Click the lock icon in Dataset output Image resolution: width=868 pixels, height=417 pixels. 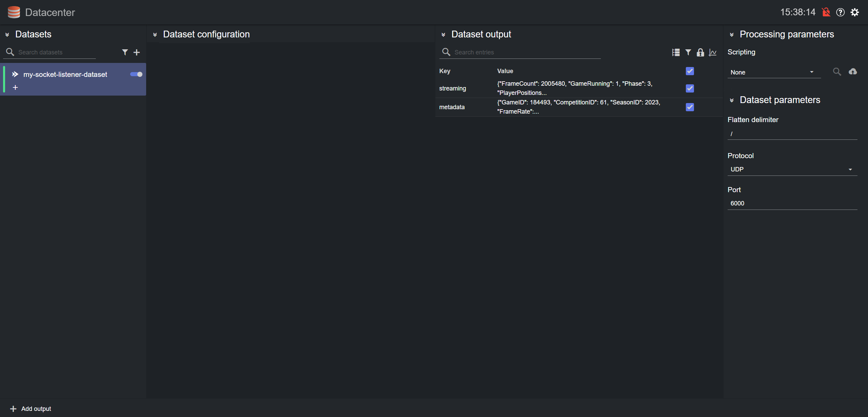[700, 52]
